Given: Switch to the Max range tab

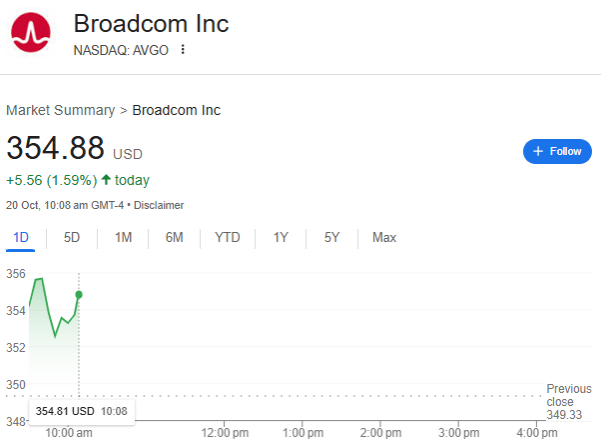Looking at the screenshot, I should click(384, 237).
